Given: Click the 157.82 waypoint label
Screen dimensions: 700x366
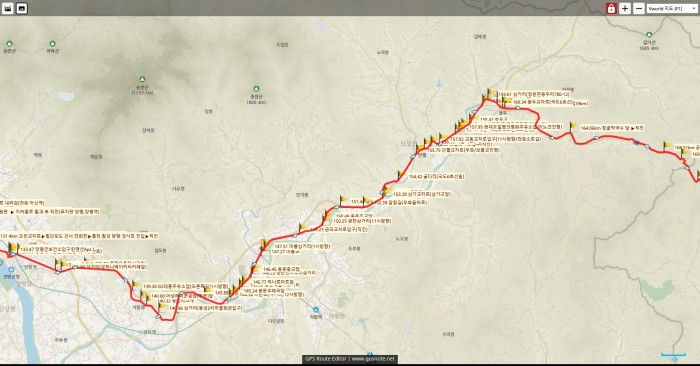Looking at the screenshot, I should [496, 139].
